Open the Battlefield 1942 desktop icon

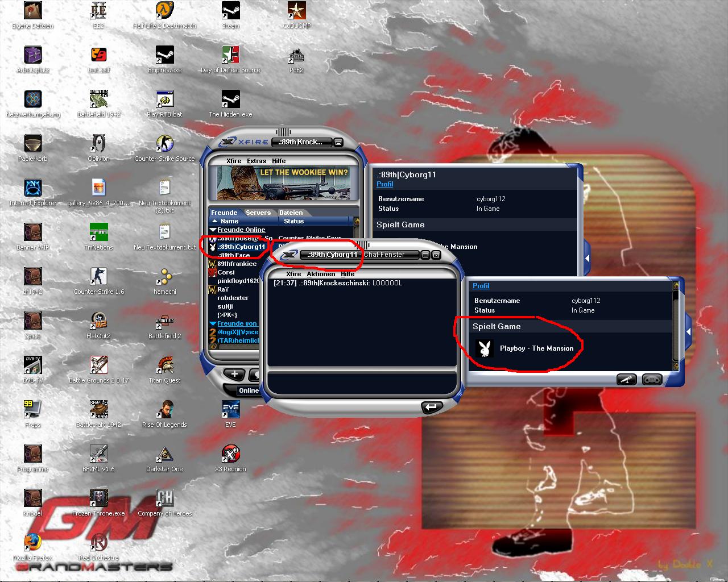point(98,104)
